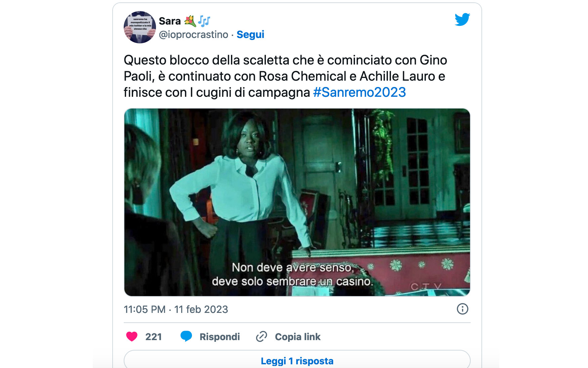Screen dimensions: 588x368
Task: Open Sara's profile avatar picture
Action: (140, 27)
